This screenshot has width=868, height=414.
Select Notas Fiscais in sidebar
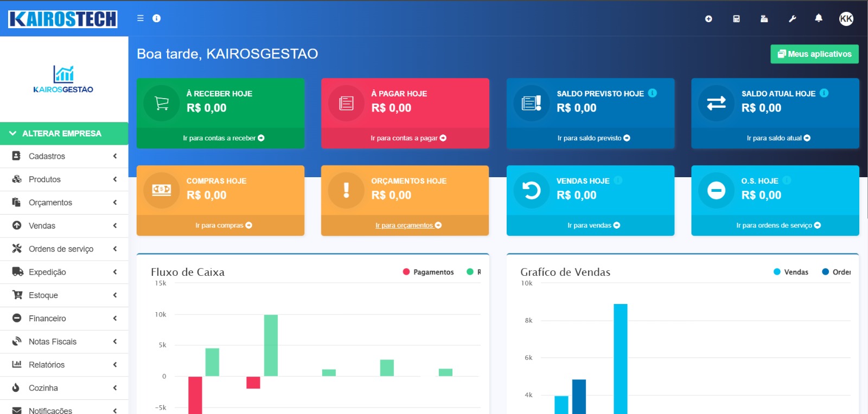click(x=64, y=342)
